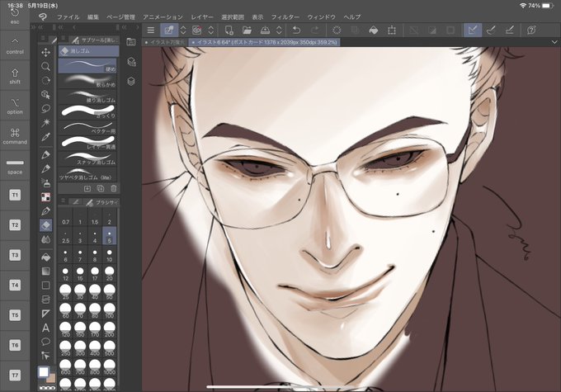This screenshot has height=392, width=561.
Task: Choose brush size 100
Action: pos(110,310)
